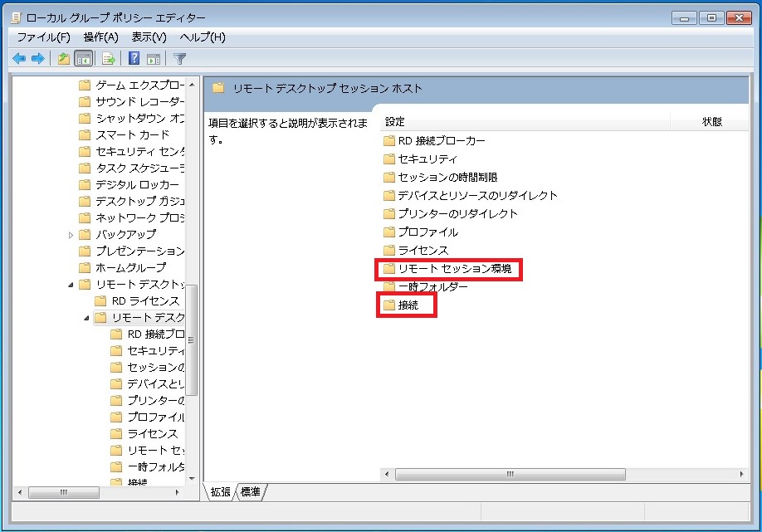Expand the バックアップ tree node arrow
762x532 pixels.
[x=71, y=235]
